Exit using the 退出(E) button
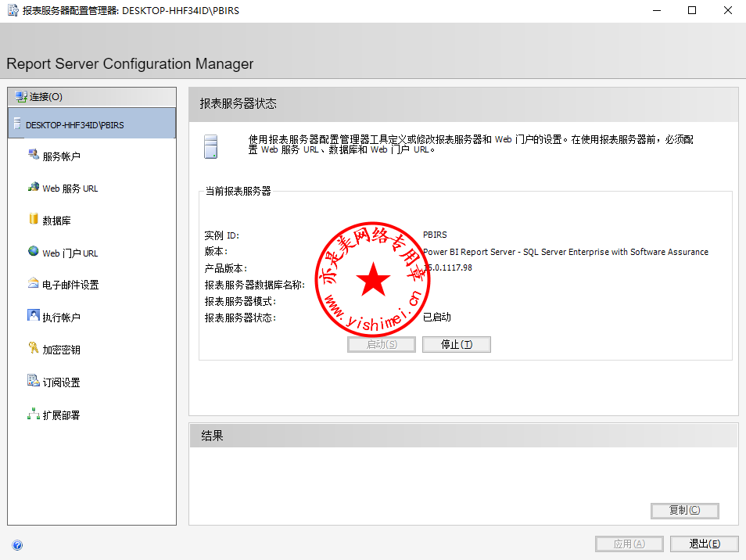746x560 pixels. point(704,544)
